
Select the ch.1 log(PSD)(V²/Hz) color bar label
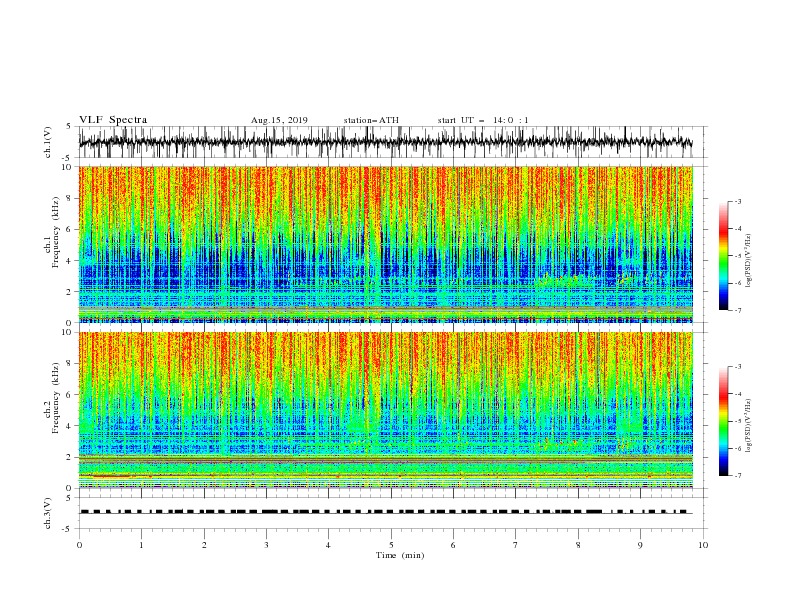[748, 261]
